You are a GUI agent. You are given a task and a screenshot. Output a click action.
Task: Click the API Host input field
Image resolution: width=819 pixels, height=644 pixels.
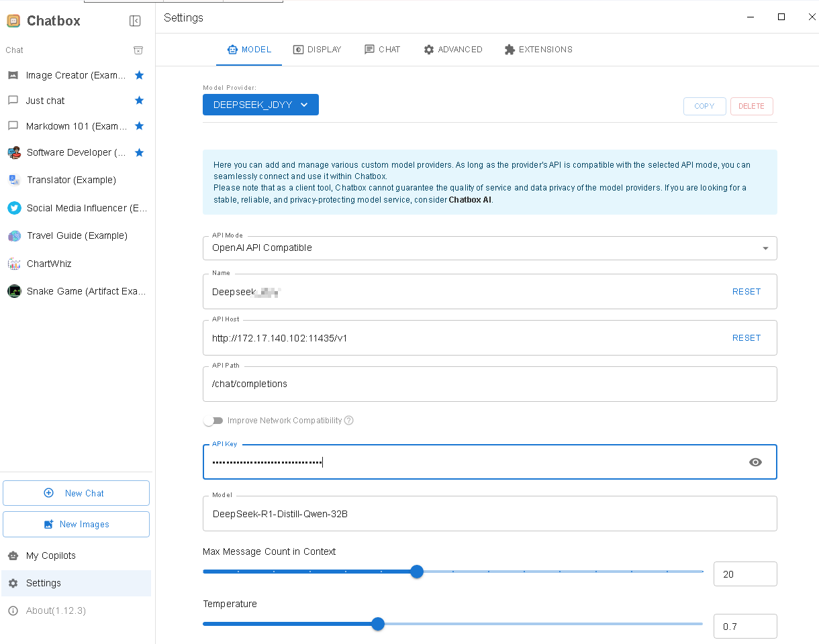pos(490,338)
